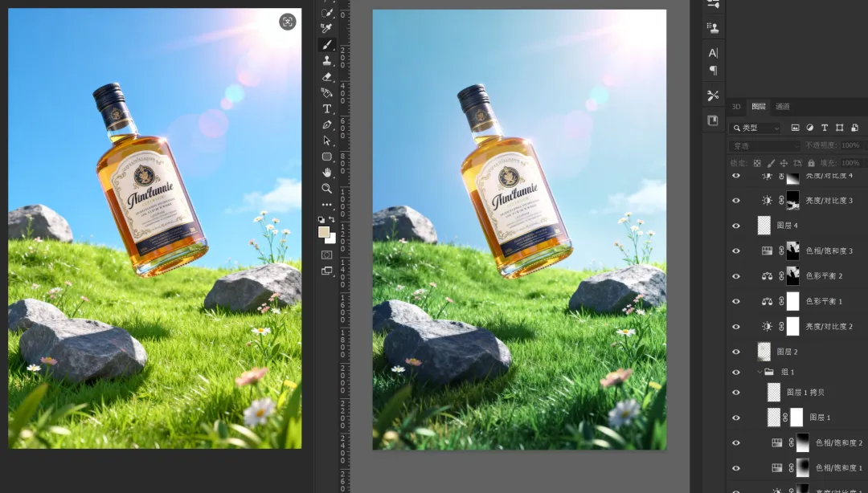
Task: Select the Zoom tool
Action: pos(327,188)
